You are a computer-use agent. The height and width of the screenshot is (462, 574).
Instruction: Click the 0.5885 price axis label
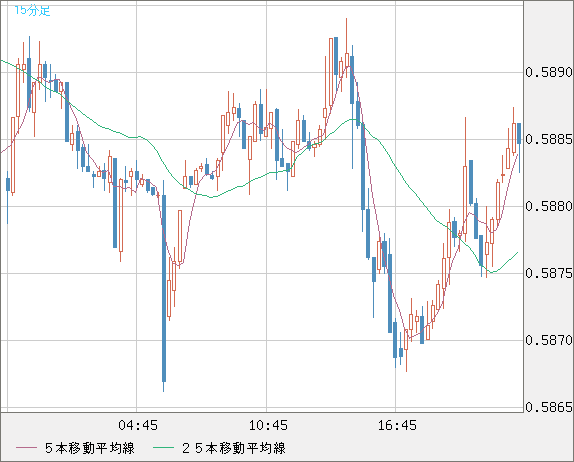click(549, 139)
